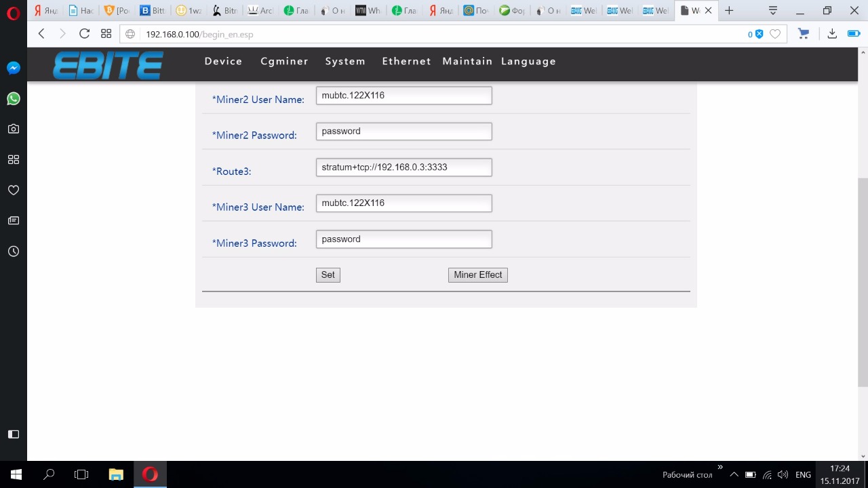Click the battery saver icon

[854, 34]
